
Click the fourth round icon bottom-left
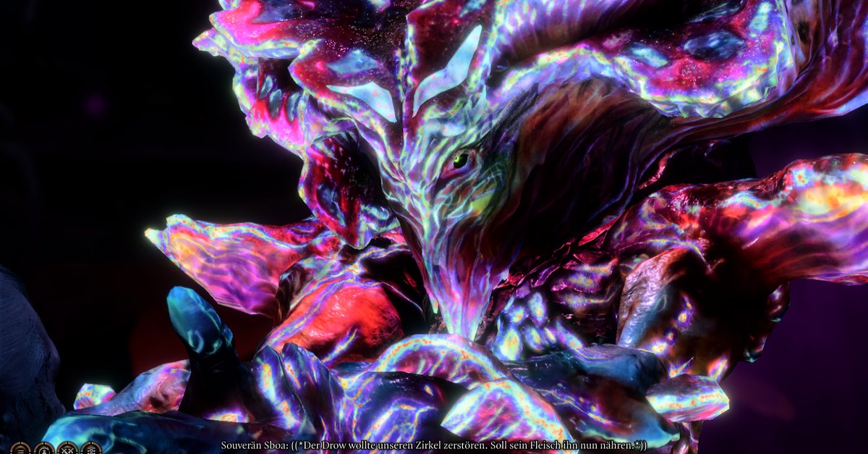click(91, 449)
